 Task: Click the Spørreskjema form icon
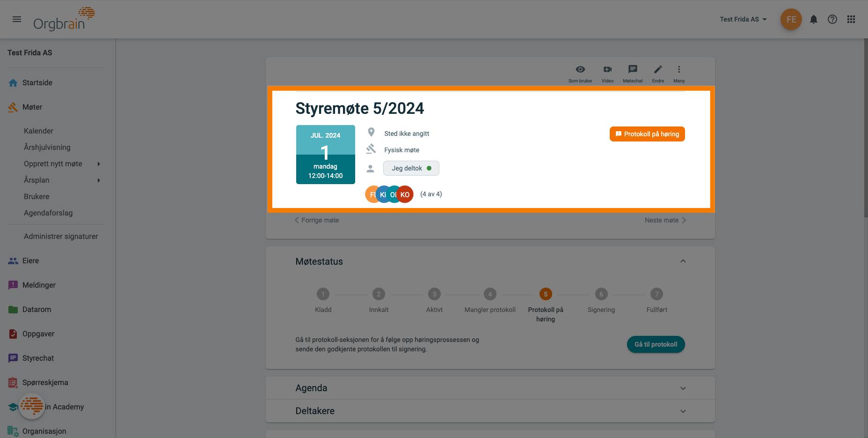[x=13, y=383]
